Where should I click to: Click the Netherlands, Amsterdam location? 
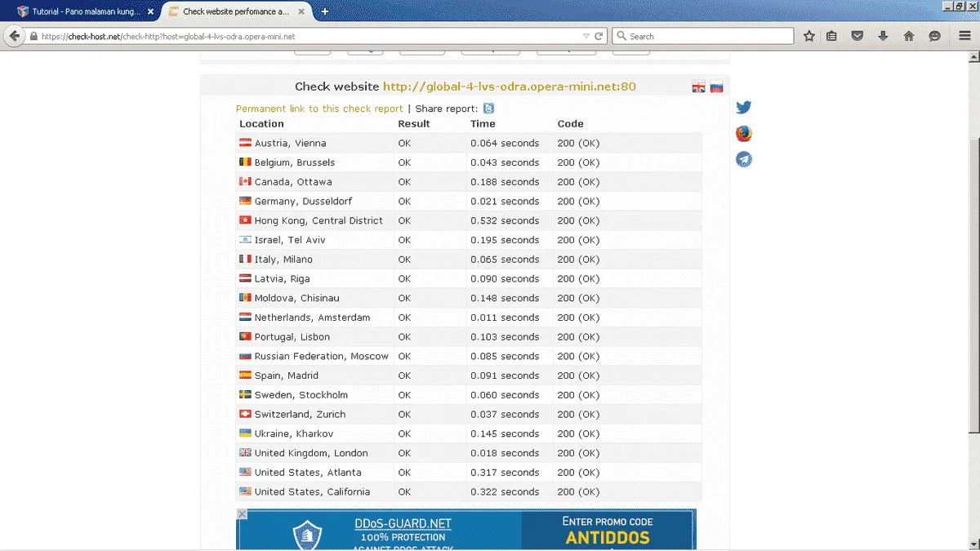(x=312, y=318)
